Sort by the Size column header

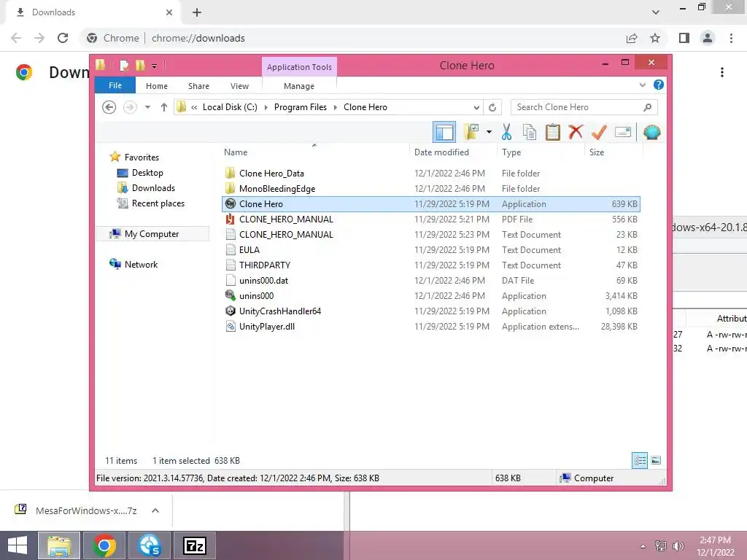click(x=614, y=152)
